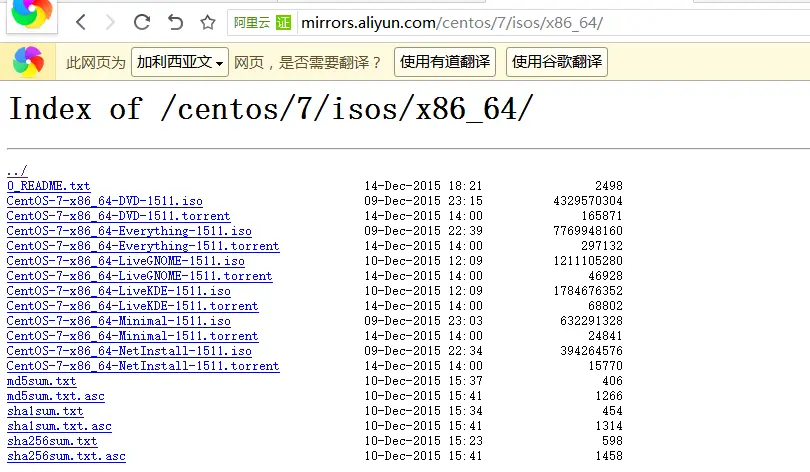Click the undo/restore arrow icon
Screen dimensions: 810x472
point(175,22)
